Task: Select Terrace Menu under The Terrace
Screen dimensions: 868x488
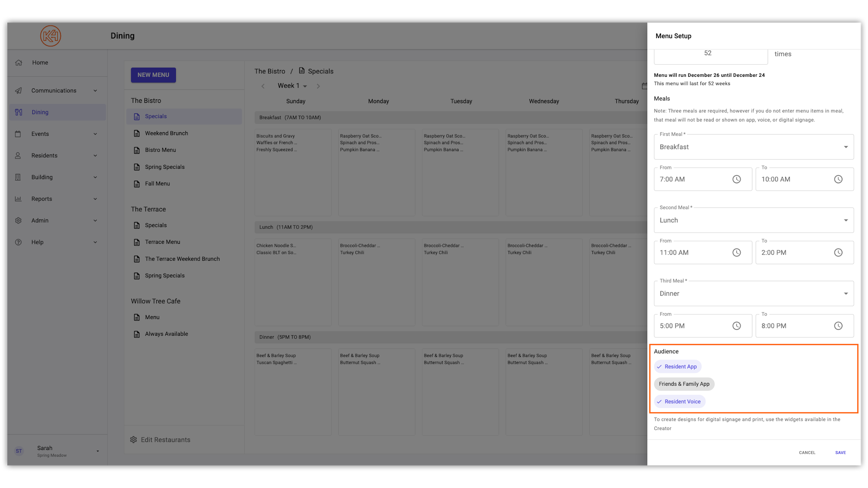Action: point(162,242)
